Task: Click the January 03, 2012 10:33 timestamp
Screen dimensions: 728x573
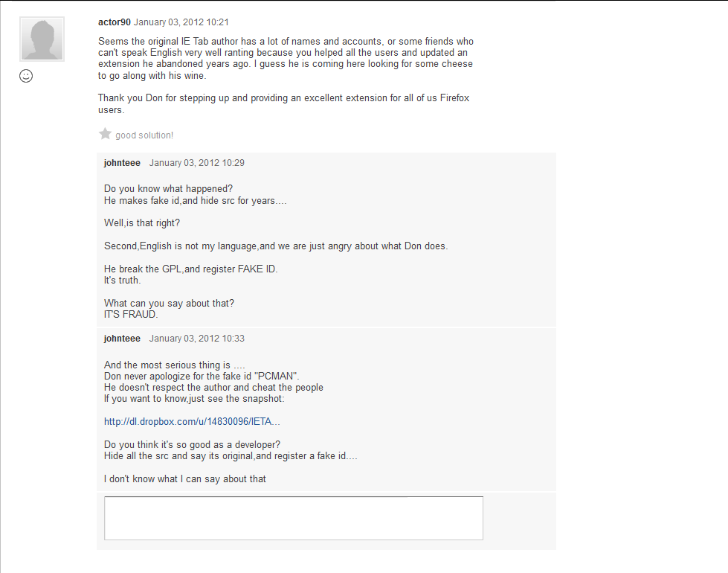Action: (x=197, y=339)
